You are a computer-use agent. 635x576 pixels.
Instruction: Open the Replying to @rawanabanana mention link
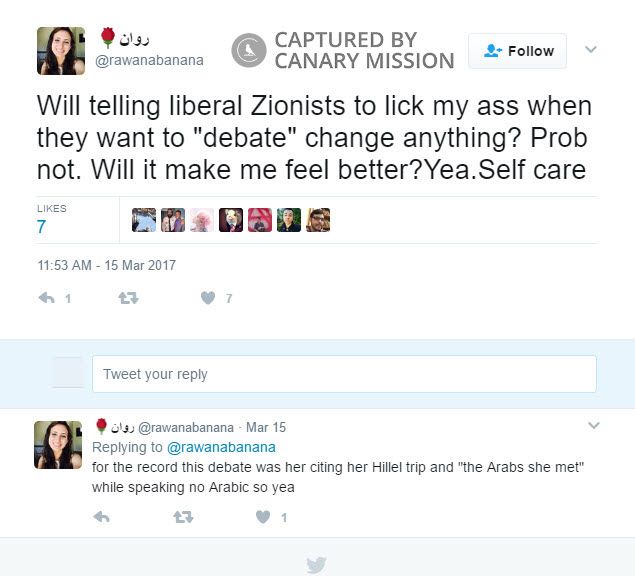coord(221,447)
